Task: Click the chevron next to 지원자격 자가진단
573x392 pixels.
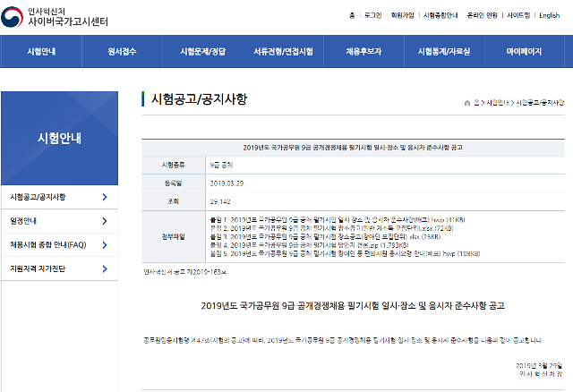Action: (105, 268)
